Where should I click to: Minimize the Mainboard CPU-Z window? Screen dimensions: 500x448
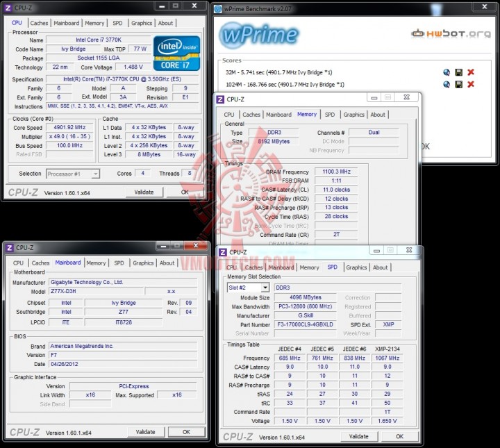(x=163, y=246)
